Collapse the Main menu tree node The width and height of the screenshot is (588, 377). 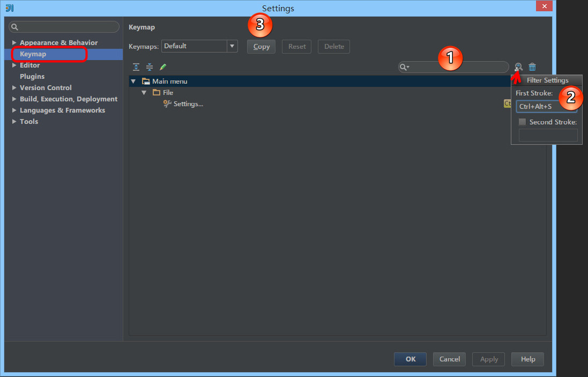click(x=133, y=81)
